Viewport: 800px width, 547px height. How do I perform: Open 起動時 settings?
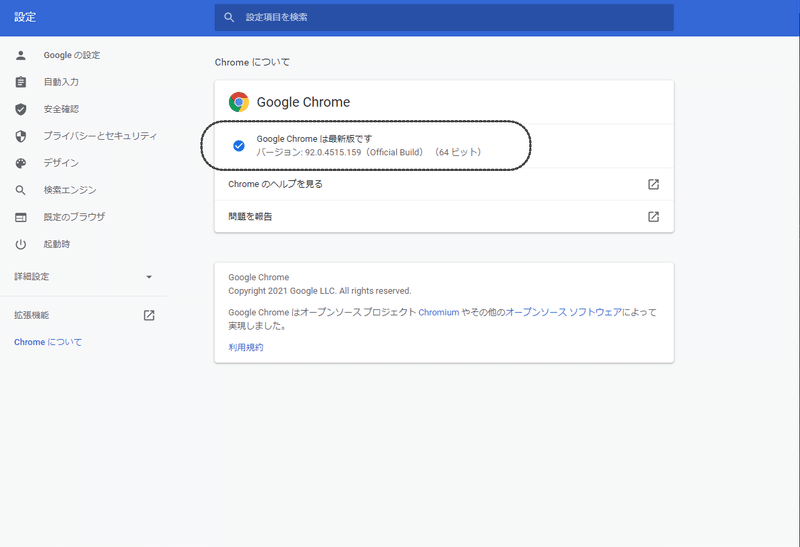click(x=57, y=244)
